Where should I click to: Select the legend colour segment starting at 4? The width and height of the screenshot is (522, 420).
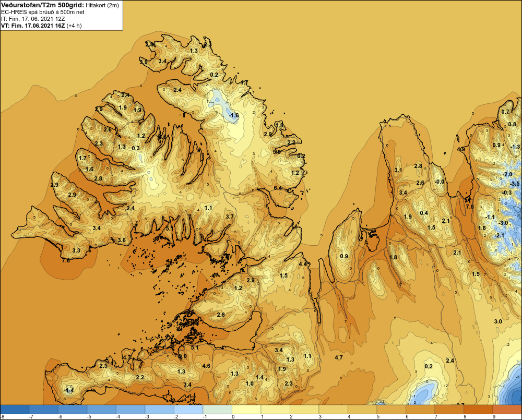tap(362, 409)
